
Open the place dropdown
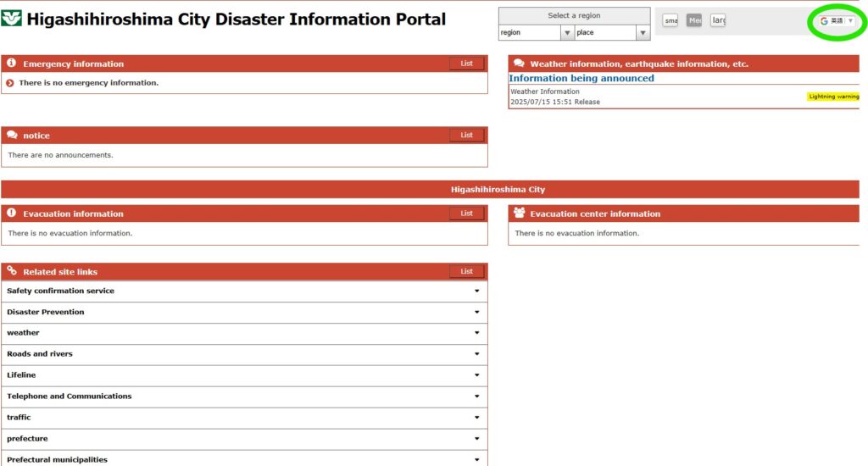pyautogui.click(x=611, y=33)
